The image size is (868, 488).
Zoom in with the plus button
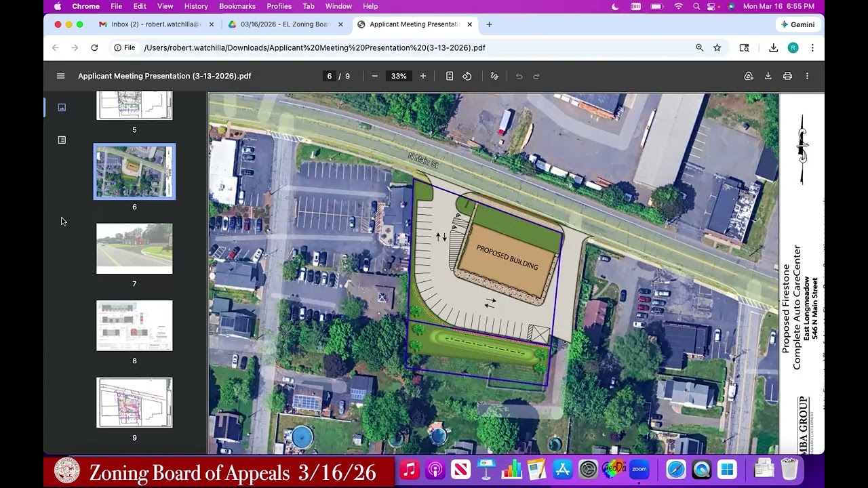pyautogui.click(x=423, y=76)
